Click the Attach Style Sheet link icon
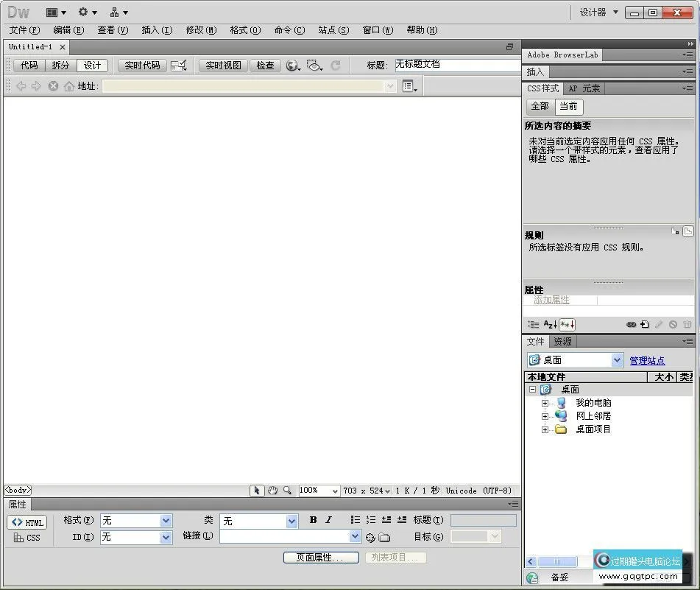 pyautogui.click(x=632, y=324)
